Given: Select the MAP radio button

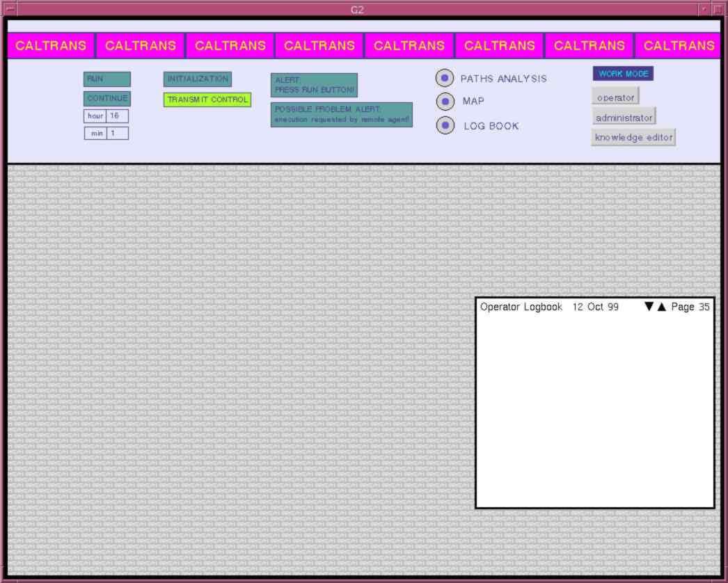Looking at the screenshot, I should click(x=445, y=101).
